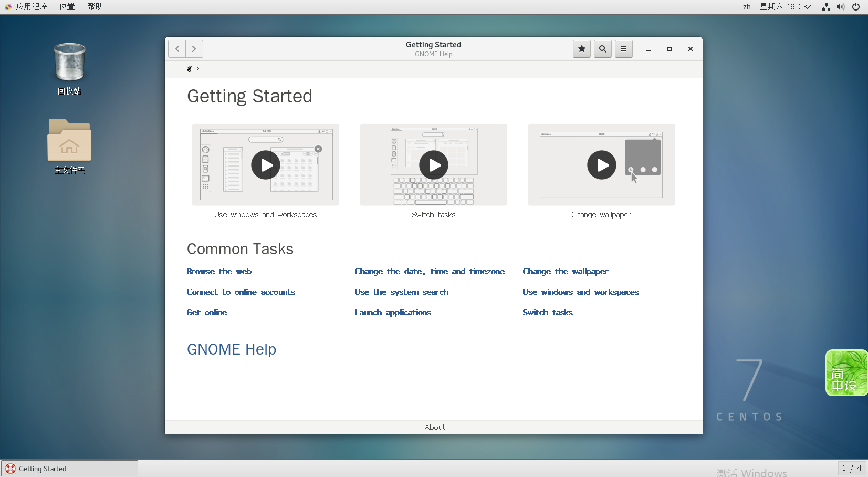Click the network status icon
The image size is (868, 477).
coord(826,7)
